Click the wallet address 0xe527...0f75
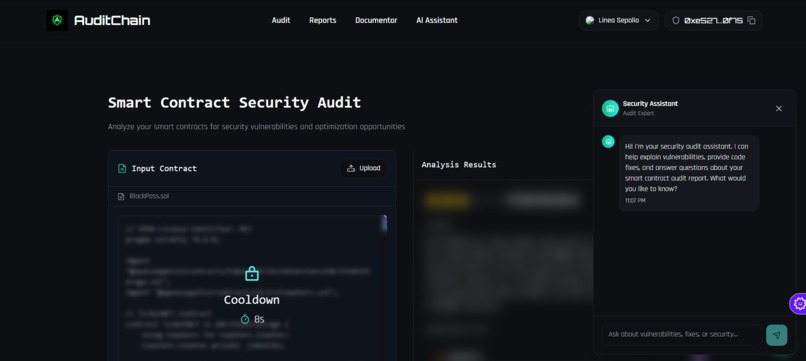 click(713, 21)
